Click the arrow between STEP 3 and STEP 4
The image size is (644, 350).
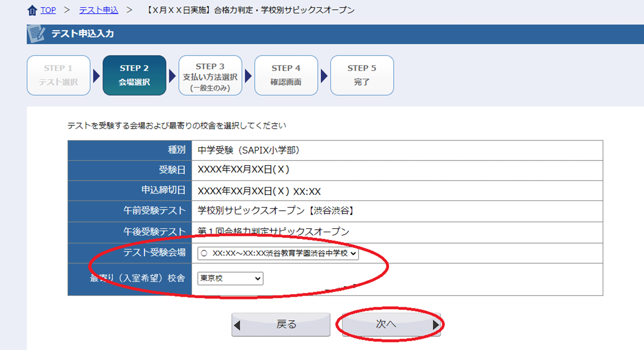click(x=248, y=76)
